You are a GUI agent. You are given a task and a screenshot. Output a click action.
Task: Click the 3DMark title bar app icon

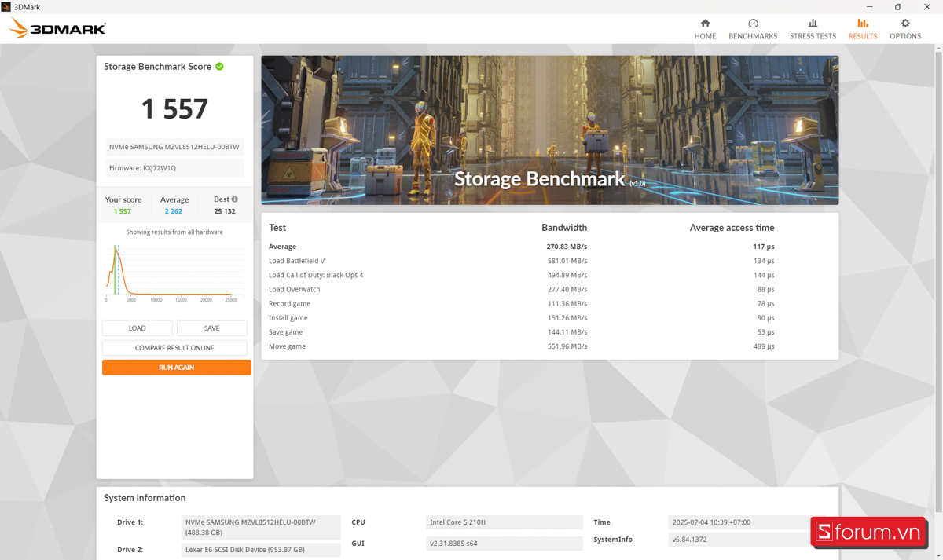point(6,6)
